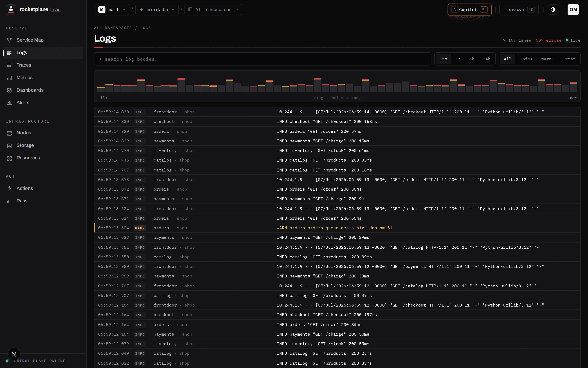Open log line 'orders GET /order 200 57ms'

[337, 131]
